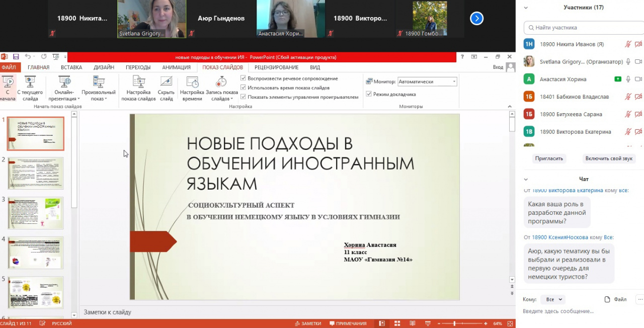Collapse the Participants panel chevron
Image resolution: width=644 pixels, height=328 pixels.
(x=526, y=8)
